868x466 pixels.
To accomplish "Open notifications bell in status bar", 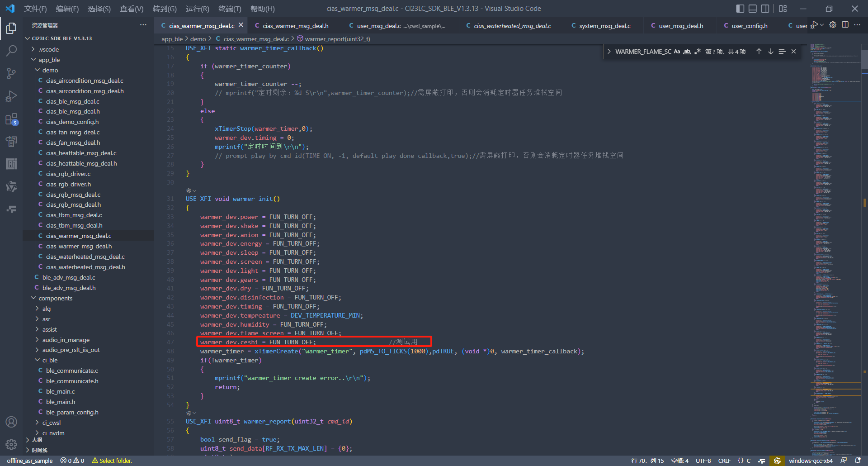I will point(858,461).
